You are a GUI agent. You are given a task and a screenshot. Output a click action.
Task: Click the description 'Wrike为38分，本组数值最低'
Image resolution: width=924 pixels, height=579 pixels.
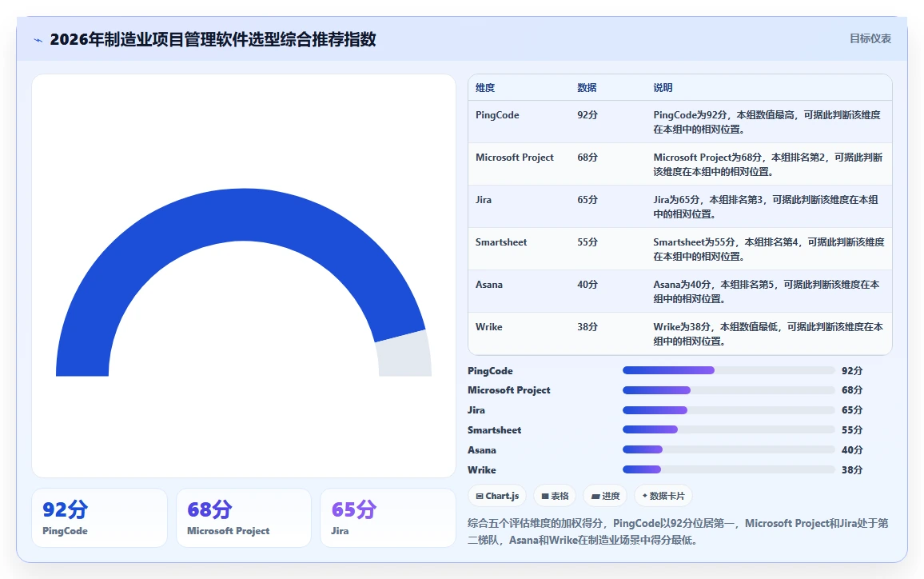point(768,334)
